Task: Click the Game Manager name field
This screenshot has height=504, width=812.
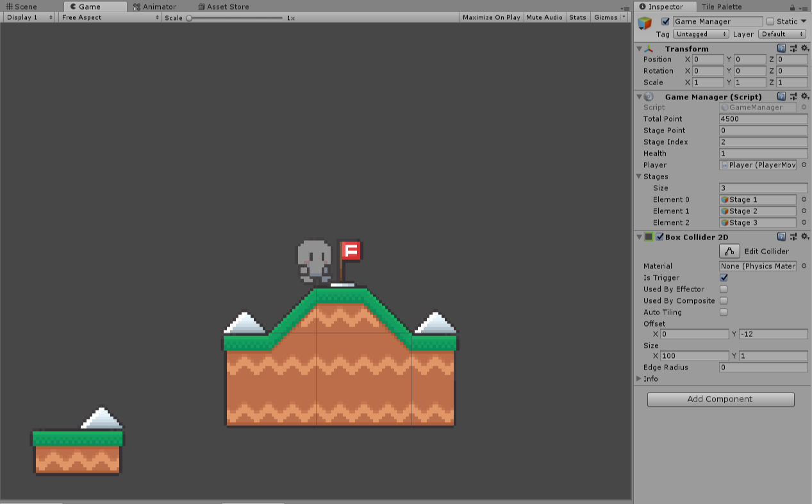Action: click(718, 21)
